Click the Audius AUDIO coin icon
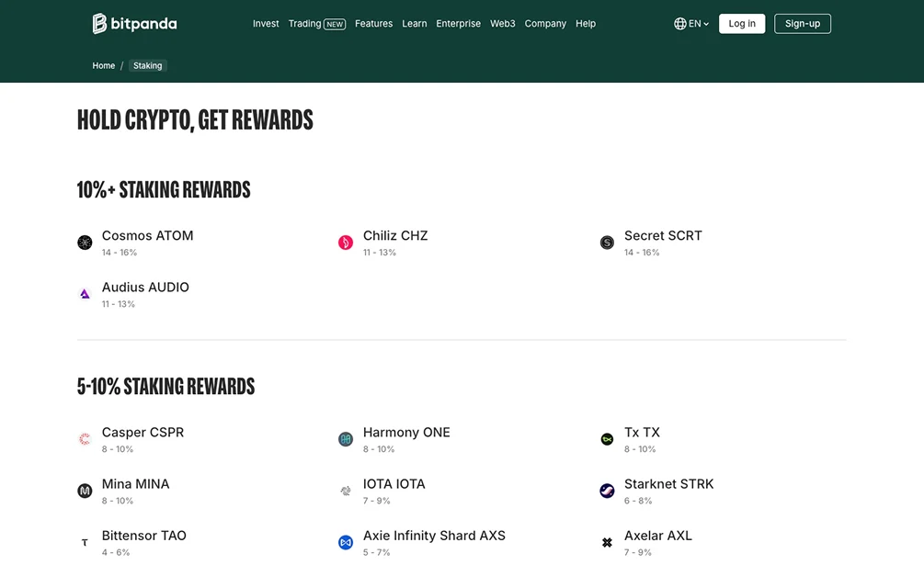924x565 pixels. [x=85, y=294]
